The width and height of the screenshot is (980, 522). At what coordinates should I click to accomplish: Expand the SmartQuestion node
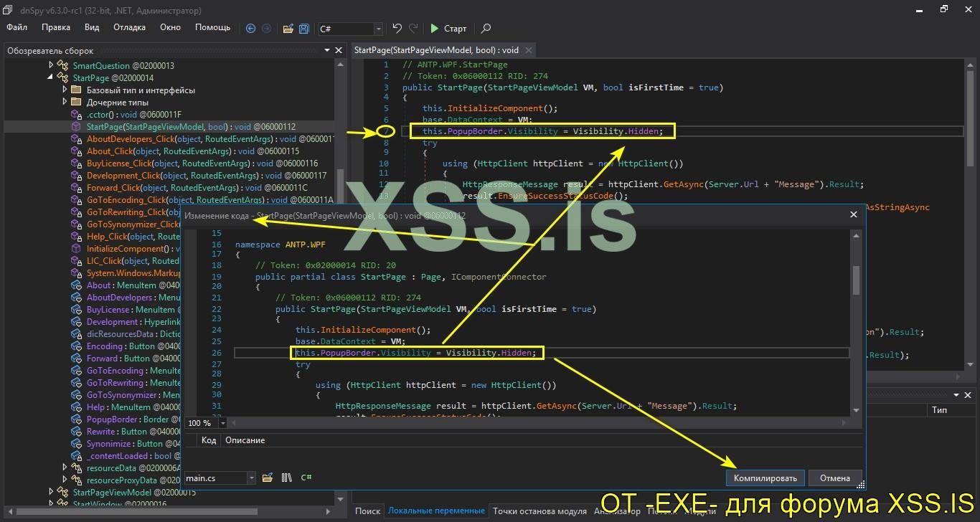(51, 65)
